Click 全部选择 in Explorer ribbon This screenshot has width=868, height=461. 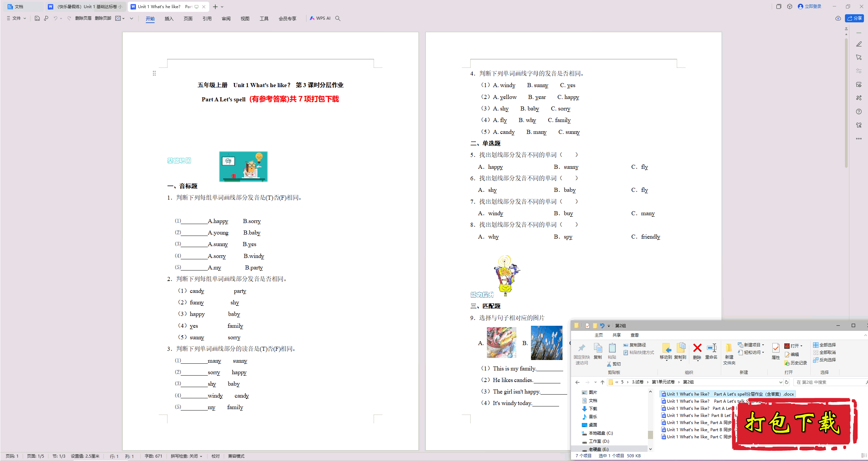click(x=824, y=345)
